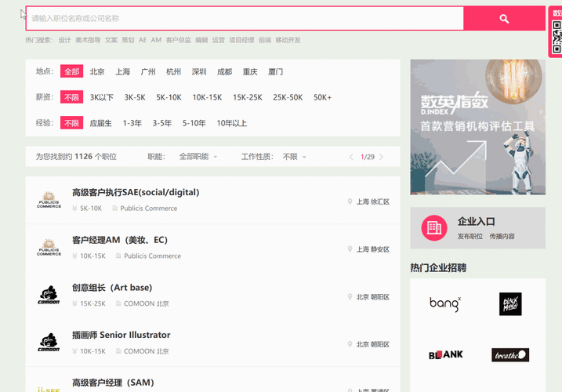Filter location by 重庆
This screenshot has width=562, height=392.
pyautogui.click(x=250, y=71)
